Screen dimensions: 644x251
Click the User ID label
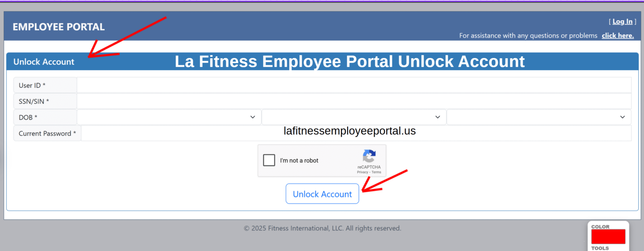tap(32, 85)
